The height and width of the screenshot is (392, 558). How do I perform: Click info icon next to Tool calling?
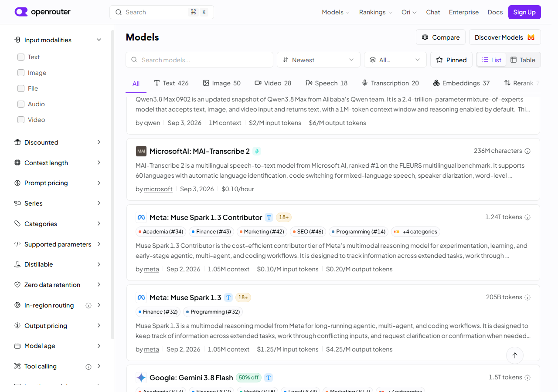point(88,367)
